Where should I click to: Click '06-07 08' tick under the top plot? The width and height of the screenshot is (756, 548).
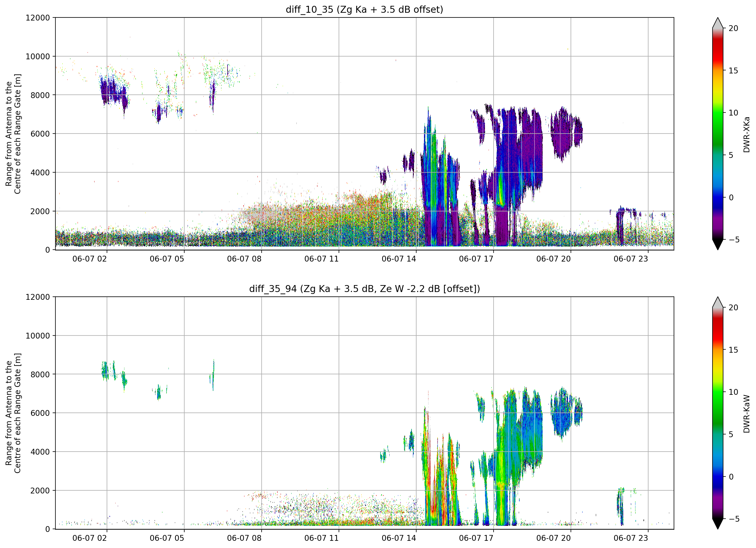coord(244,259)
